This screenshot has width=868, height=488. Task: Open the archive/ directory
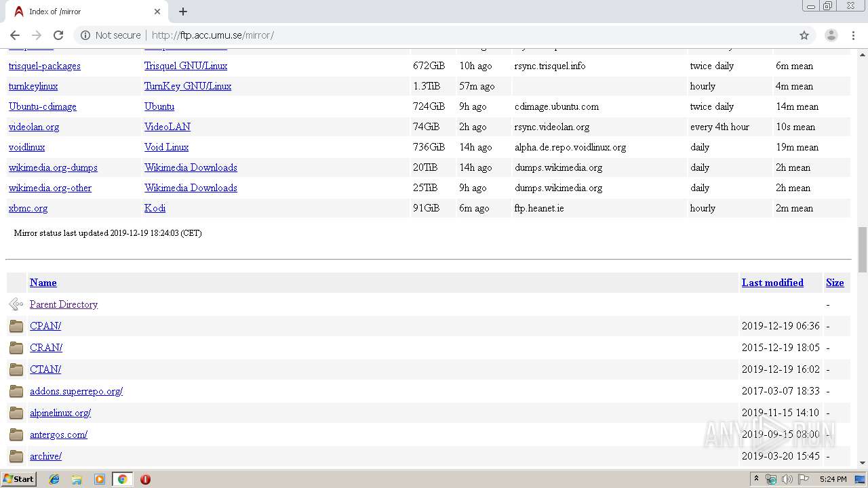coord(45,456)
